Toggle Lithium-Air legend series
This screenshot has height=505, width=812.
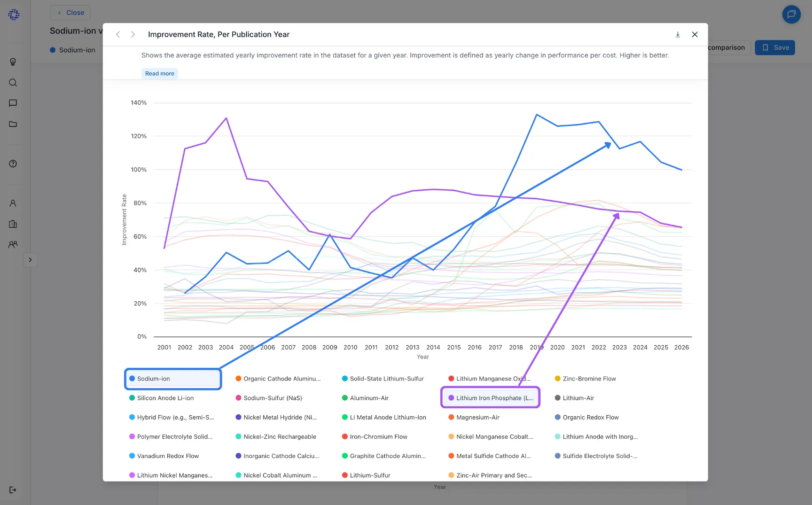click(574, 398)
